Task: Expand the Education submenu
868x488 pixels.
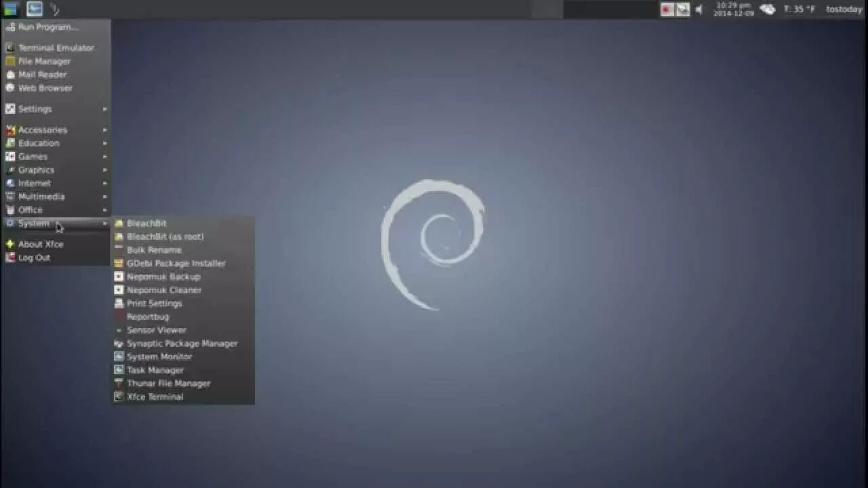Action: 56,143
